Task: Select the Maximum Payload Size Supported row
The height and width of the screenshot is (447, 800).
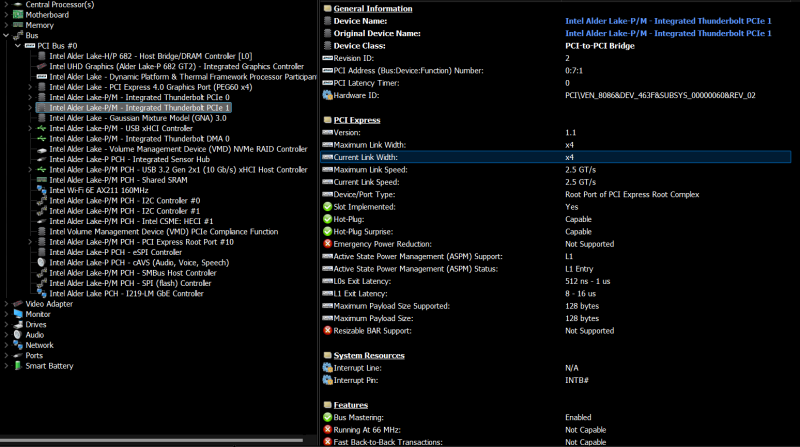Action: (x=556, y=306)
